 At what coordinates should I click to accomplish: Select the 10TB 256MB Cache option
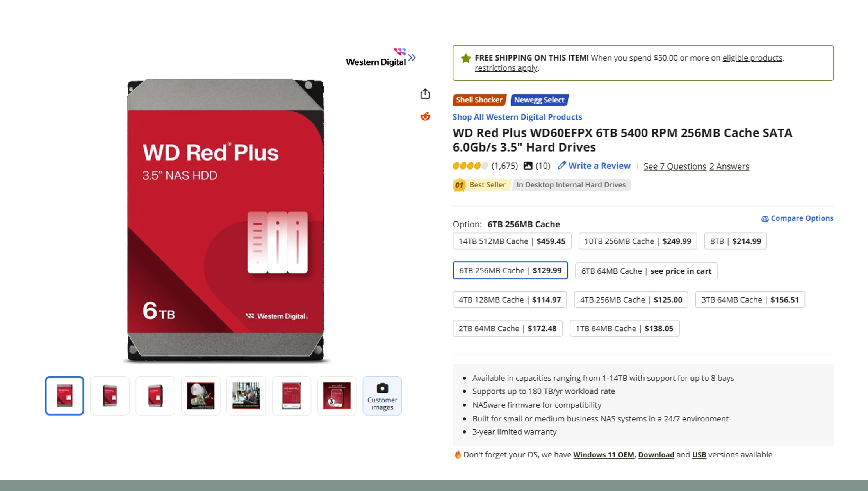(637, 241)
